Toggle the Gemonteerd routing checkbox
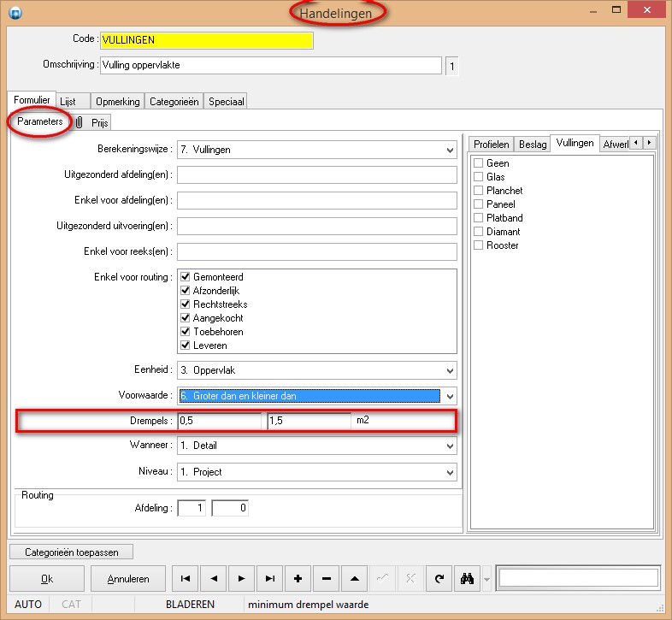672x620 pixels. (x=186, y=276)
